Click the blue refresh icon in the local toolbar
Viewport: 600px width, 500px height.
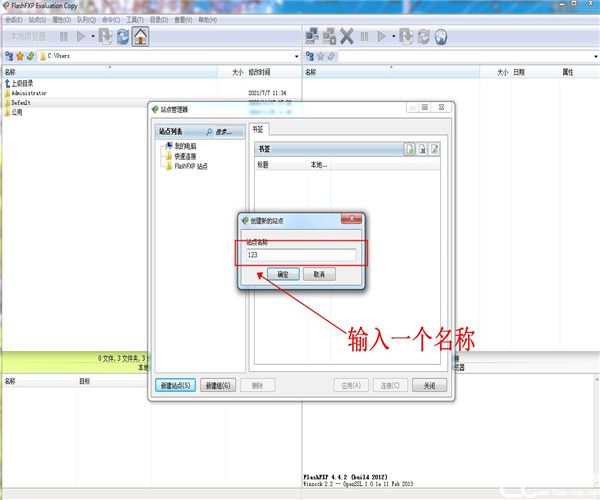(x=123, y=37)
